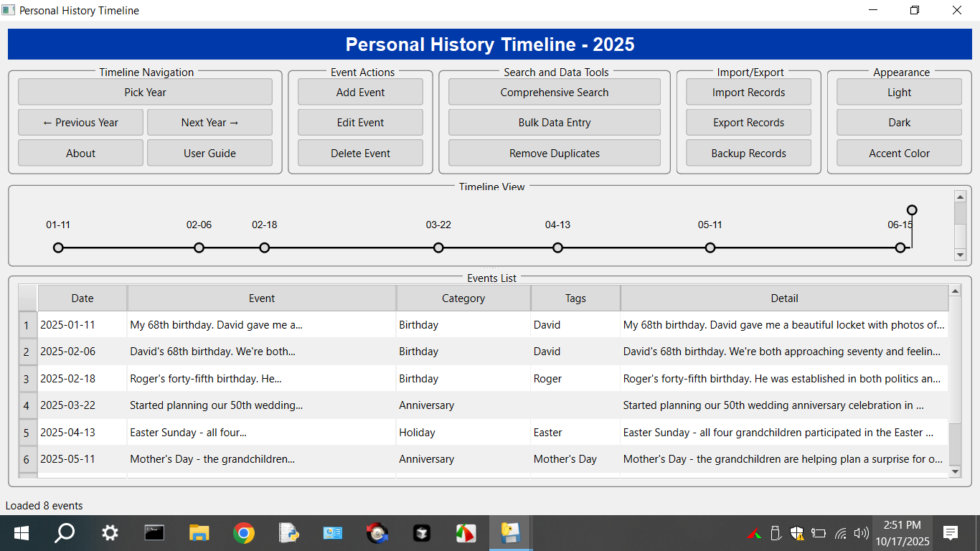Sort events by the Category column header

(x=463, y=298)
